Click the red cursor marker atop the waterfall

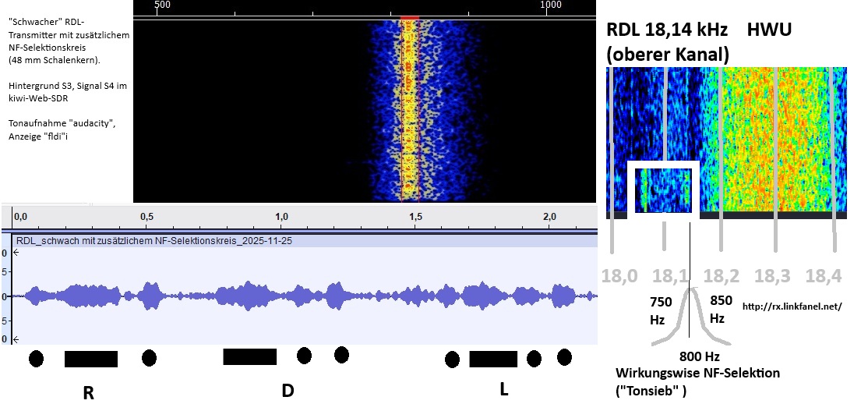(409, 17)
